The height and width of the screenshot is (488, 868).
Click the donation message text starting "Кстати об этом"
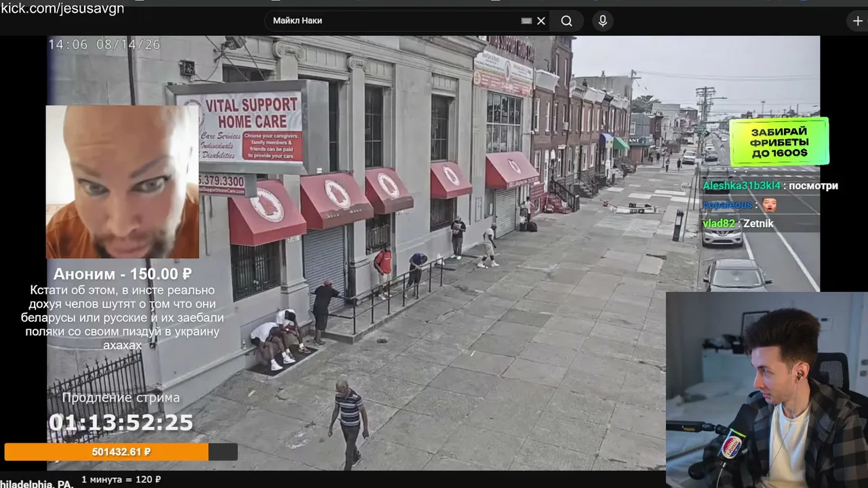point(122,317)
